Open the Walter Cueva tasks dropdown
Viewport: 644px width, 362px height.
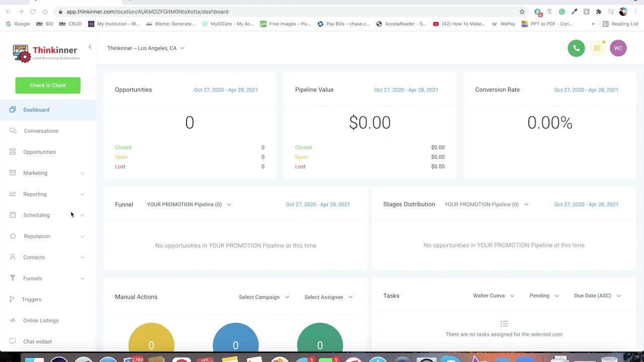(x=494, y=296)
